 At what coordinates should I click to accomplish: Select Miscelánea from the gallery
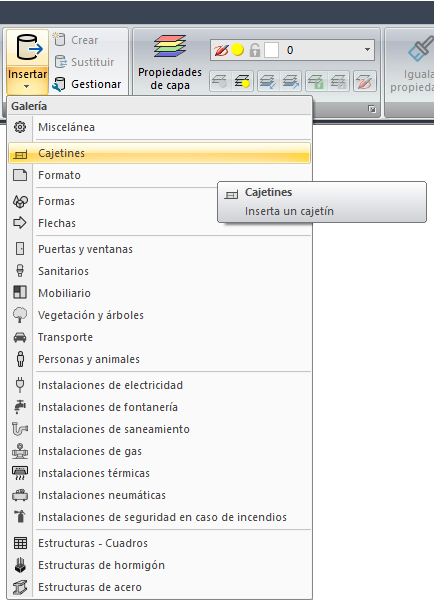159,127
